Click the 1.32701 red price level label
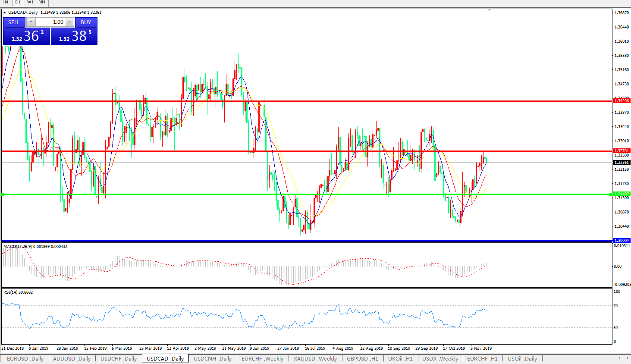Screen dimensions: 631x364 (x=622, y=151)
